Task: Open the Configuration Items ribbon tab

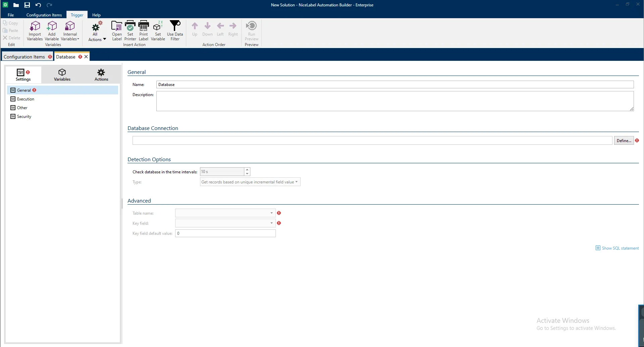Action: coord(44,15)
